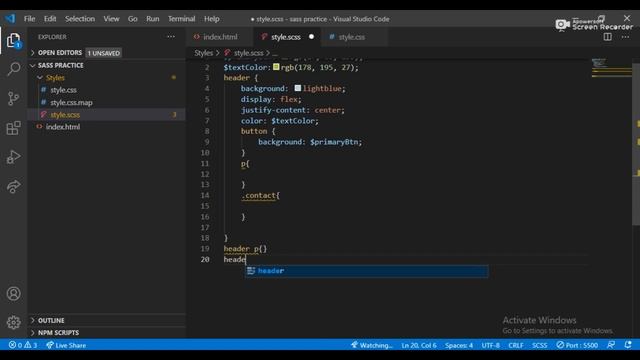Image resolution: width=640 pixels, height=360 pixels.
Task: Click the 1 UNSAVED badge
Action: click(x=104, y=53)
